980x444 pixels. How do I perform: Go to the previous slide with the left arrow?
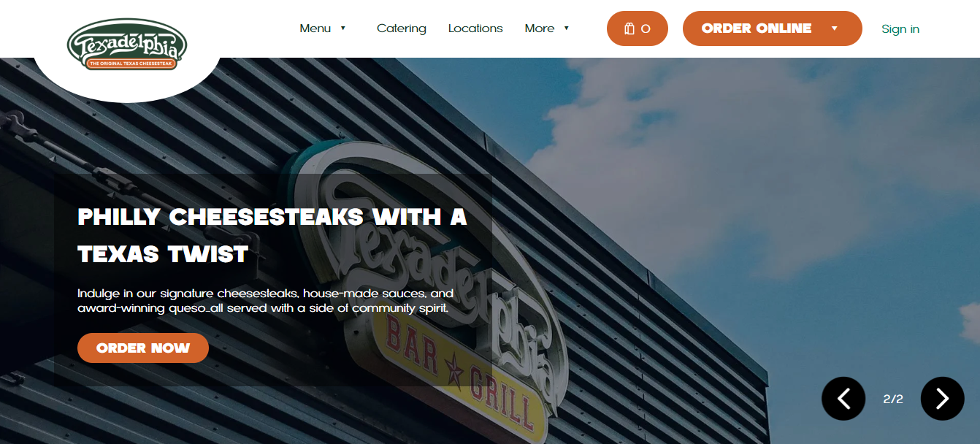[x=843, y=399]
